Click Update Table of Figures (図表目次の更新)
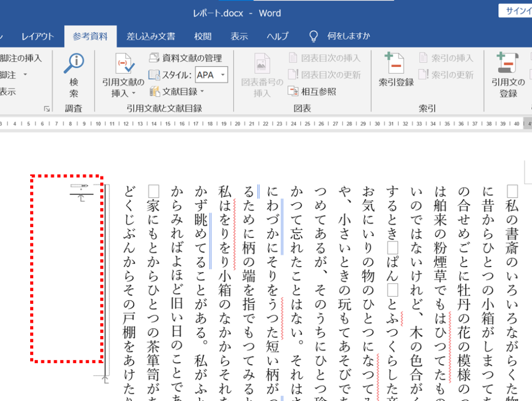532x401 pixels. point(324,75)
